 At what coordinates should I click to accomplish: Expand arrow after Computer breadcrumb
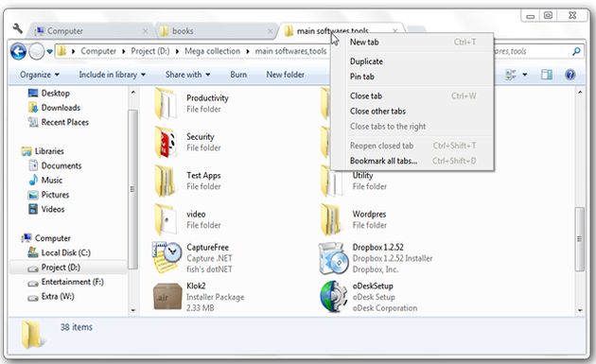[124, 51]
